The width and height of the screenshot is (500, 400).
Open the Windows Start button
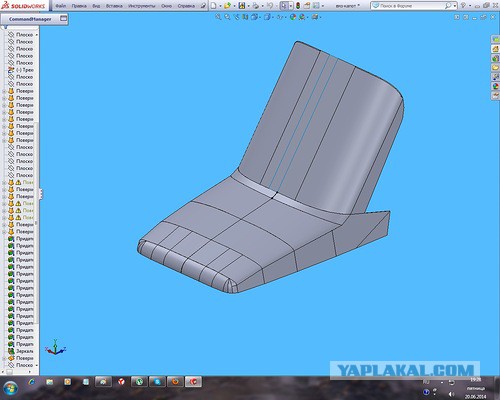coord(9,388)
